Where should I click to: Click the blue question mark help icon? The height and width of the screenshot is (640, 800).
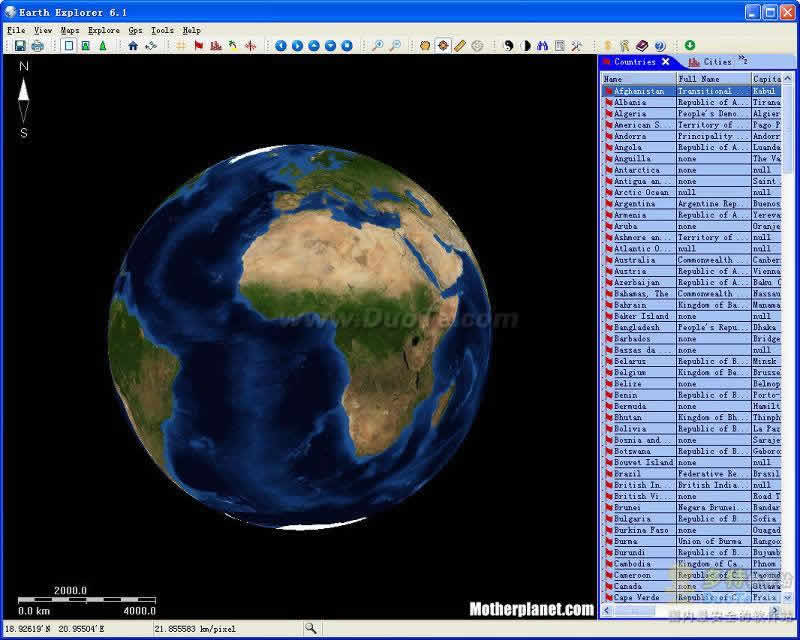pyautogui.click(x=660, y=46)
